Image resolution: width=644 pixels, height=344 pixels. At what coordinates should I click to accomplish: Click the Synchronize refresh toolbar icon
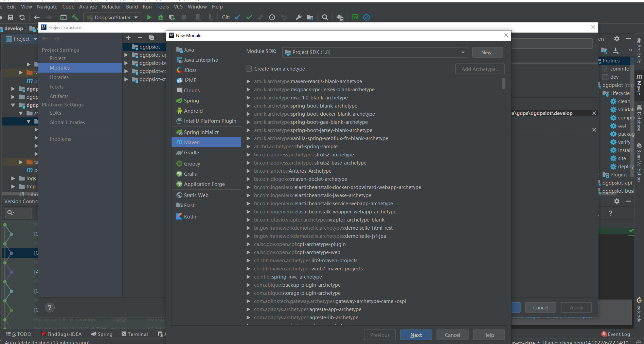[22, 17]
